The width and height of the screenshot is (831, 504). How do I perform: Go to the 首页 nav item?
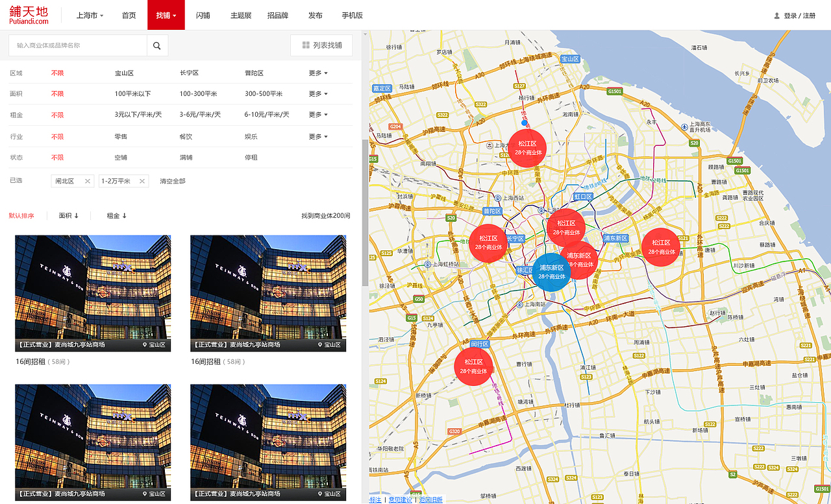[x=129, y=15]
